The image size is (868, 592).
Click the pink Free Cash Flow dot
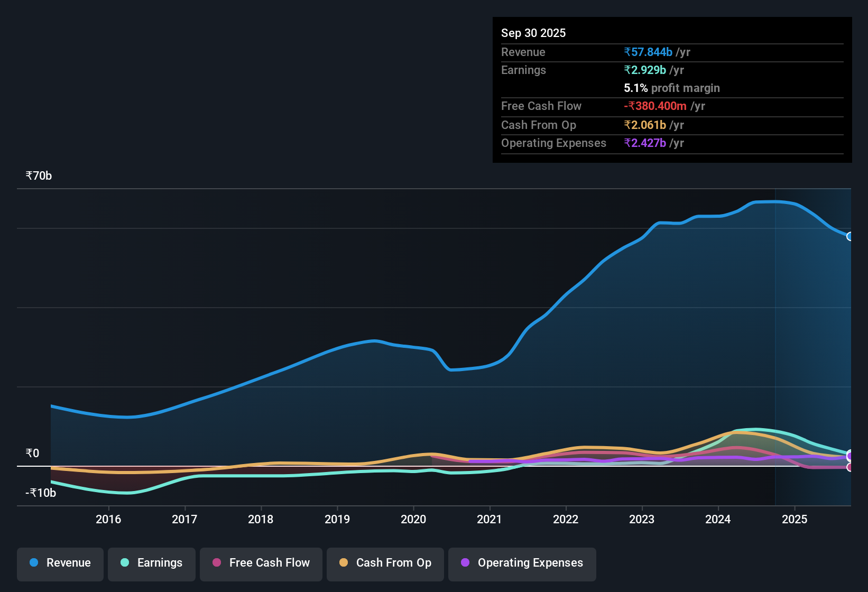pos(216,563)
